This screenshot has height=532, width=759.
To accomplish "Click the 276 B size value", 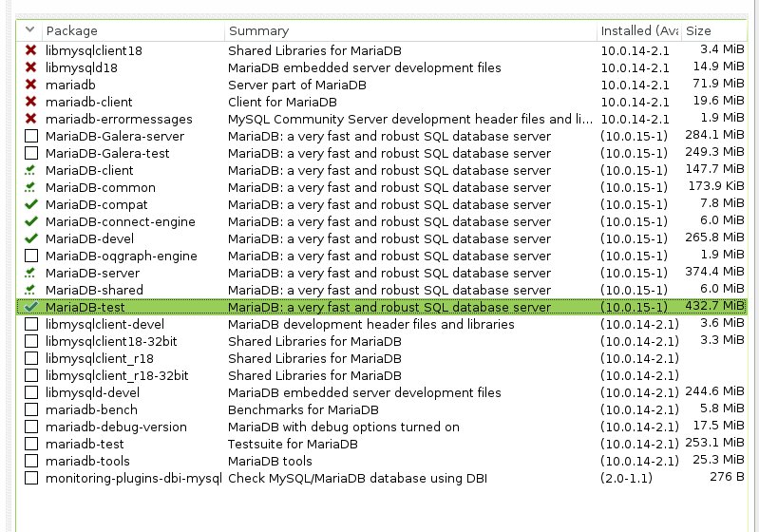I will click(x=727, y=477).
